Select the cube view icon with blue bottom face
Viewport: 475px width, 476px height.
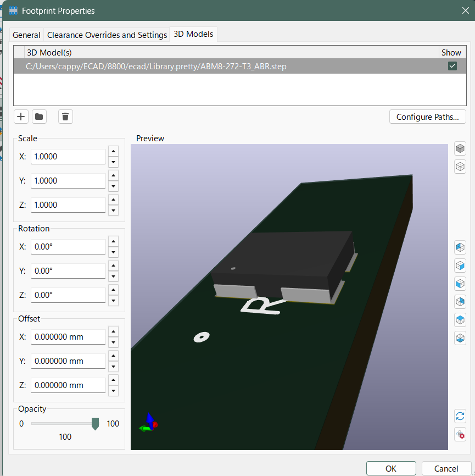(x=460, y=337)
